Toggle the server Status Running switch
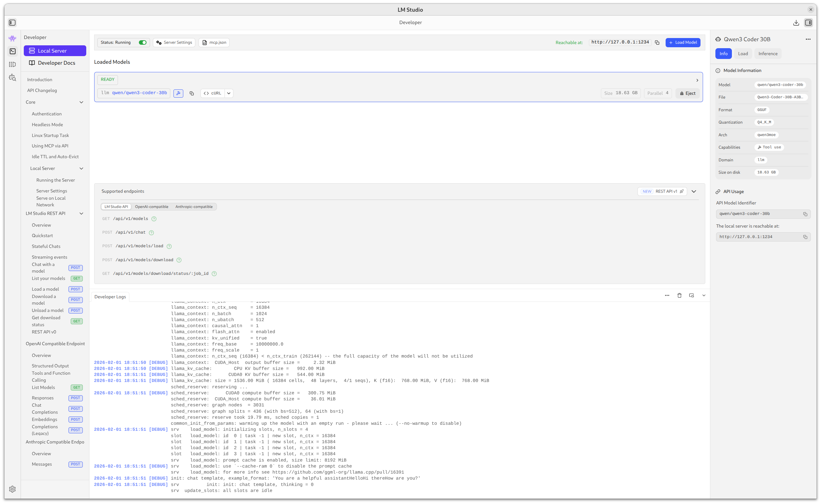This screenshot has height=504, width=821. pyautogui.click(x=142, y=43)
